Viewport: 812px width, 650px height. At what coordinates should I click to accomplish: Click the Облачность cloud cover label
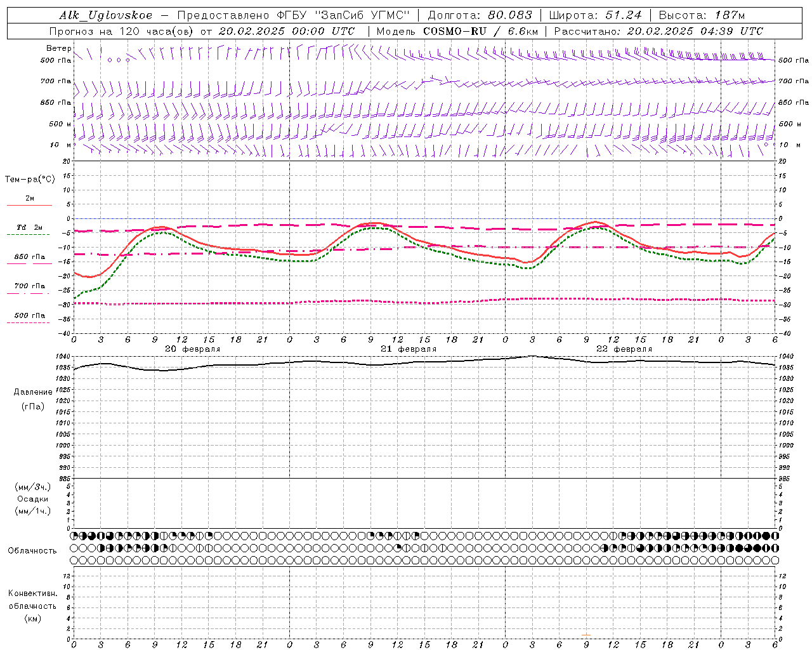click(x=32, y=551)
